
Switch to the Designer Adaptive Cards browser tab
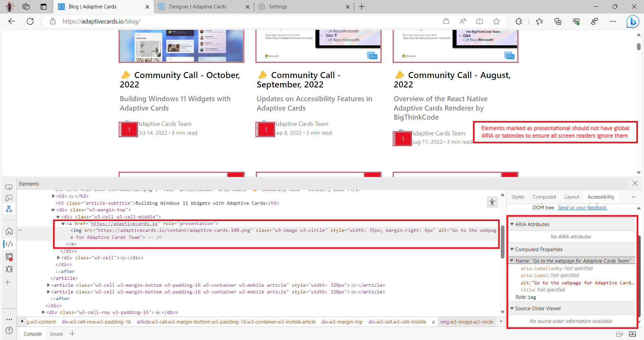198,6
